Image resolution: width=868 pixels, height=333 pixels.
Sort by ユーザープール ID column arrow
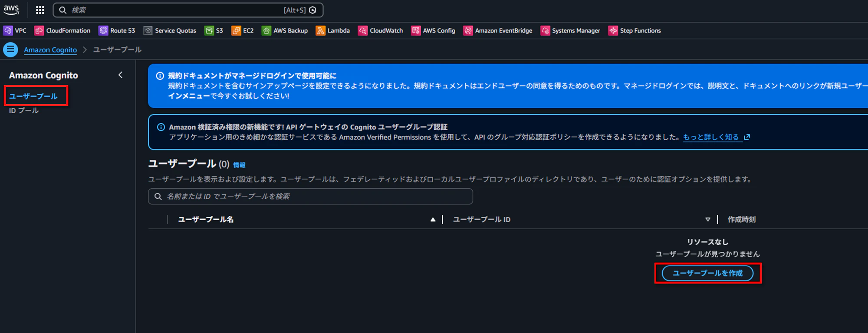(x=708, y=220)
